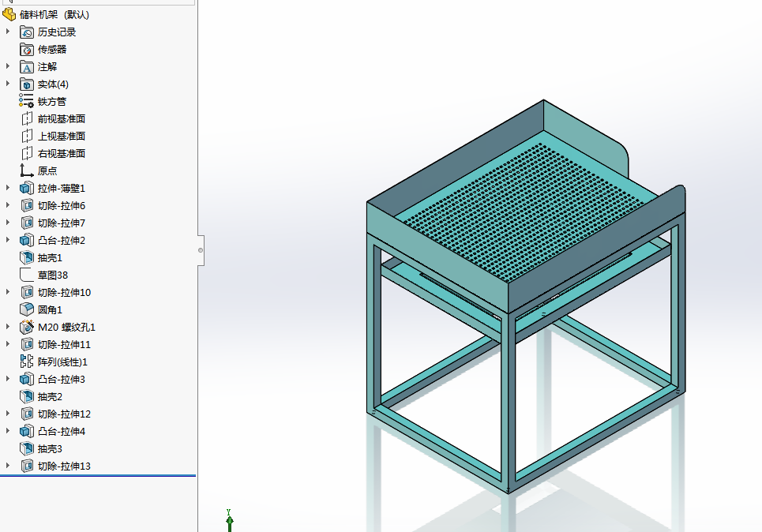Click the 切除-拉伸10 cut feature icon
The width and height of the screenshot is (762, 532).
tap(27, 293)
